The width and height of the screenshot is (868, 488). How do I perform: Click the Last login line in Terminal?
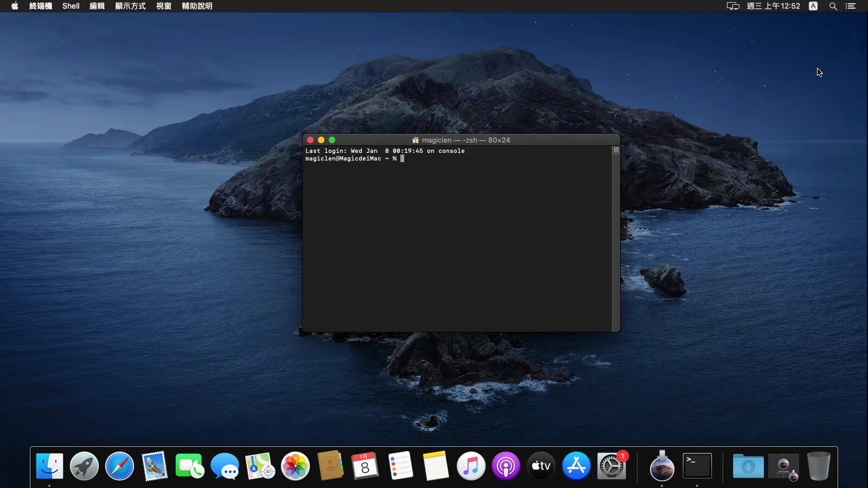click(x=385, y=151)
